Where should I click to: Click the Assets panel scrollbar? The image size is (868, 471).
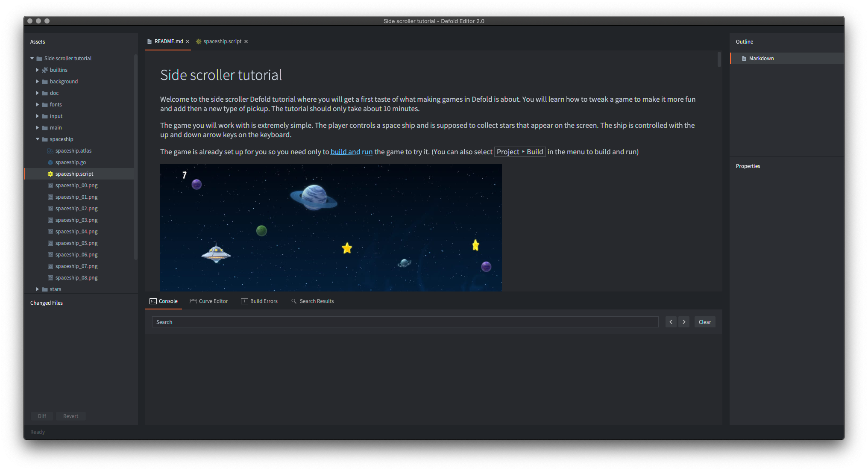(x=136, y=157)
